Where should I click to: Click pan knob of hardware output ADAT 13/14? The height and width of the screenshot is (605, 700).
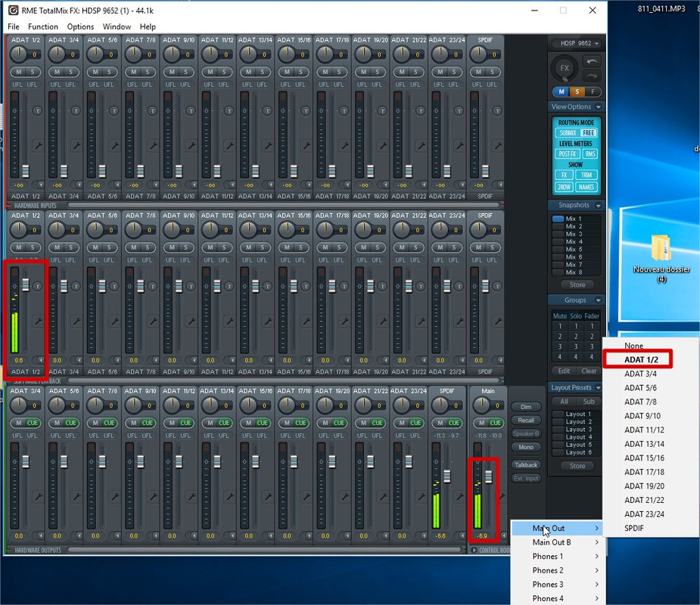point(210,405)
